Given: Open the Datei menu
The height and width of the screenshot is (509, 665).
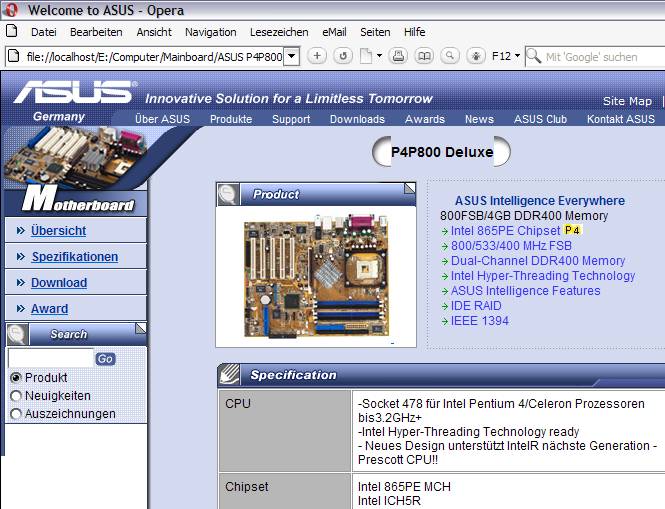Looking at the screenshot, I should 44,32.
